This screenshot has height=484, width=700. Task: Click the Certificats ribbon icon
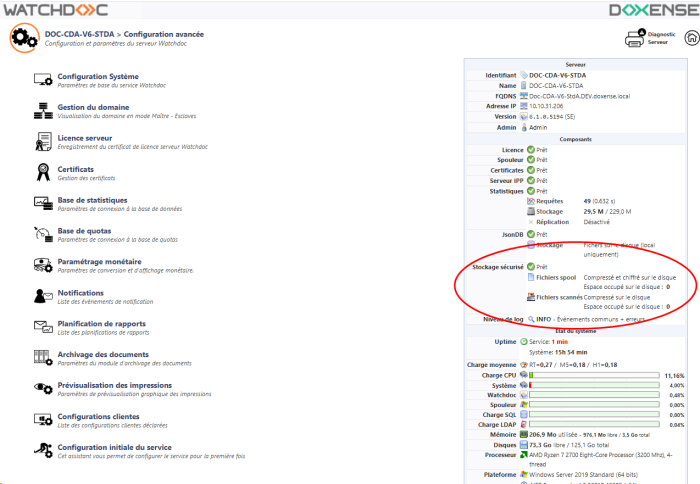[x=43, y=172]
